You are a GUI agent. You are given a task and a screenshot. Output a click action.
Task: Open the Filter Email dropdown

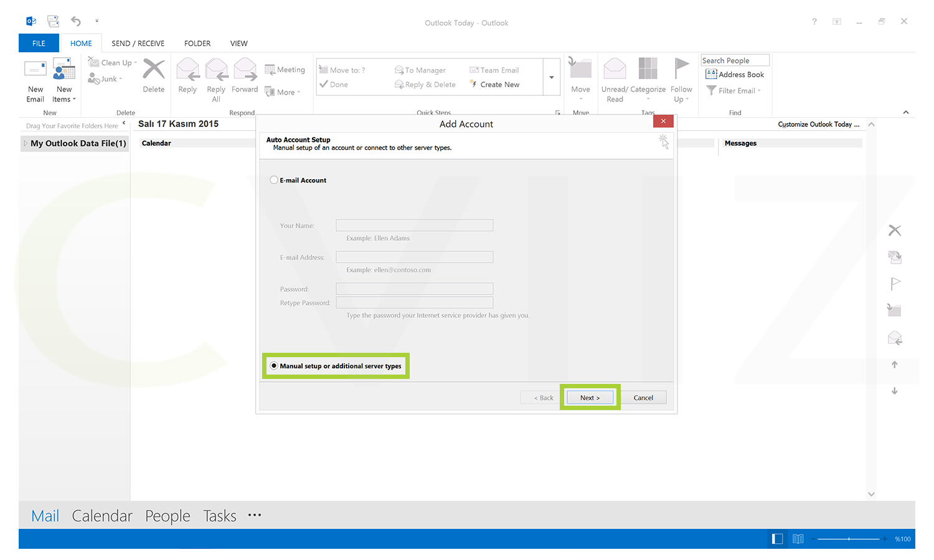click(x=734, y=90)
